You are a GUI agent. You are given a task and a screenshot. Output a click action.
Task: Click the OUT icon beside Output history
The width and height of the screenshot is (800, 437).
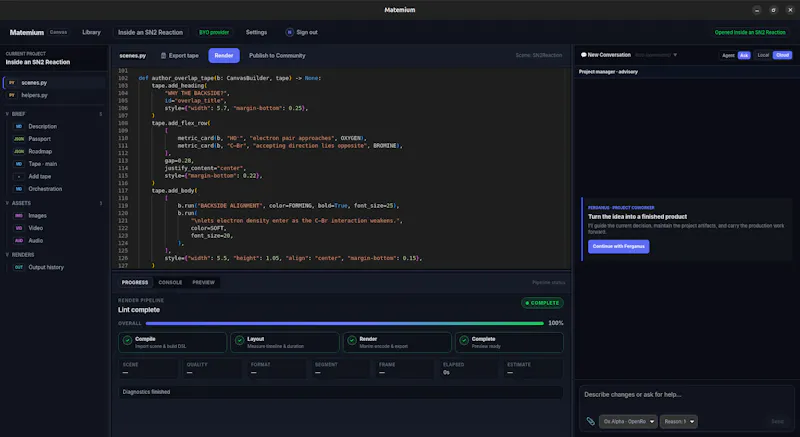tap(19, 267)
